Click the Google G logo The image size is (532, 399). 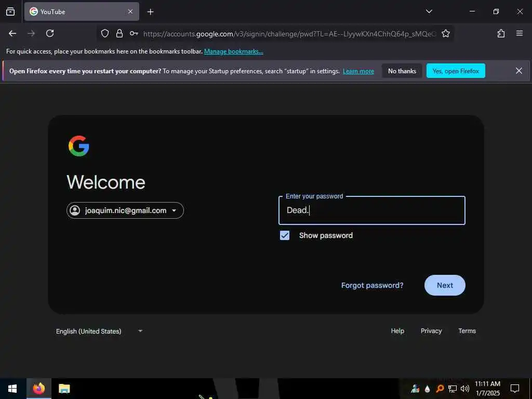(x=79, y=146)
